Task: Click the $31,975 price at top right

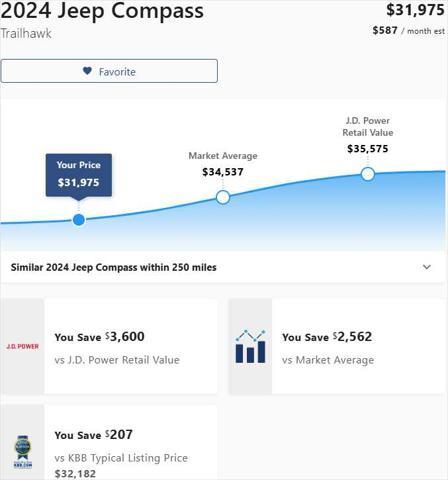Action: (x=415, y=10)
